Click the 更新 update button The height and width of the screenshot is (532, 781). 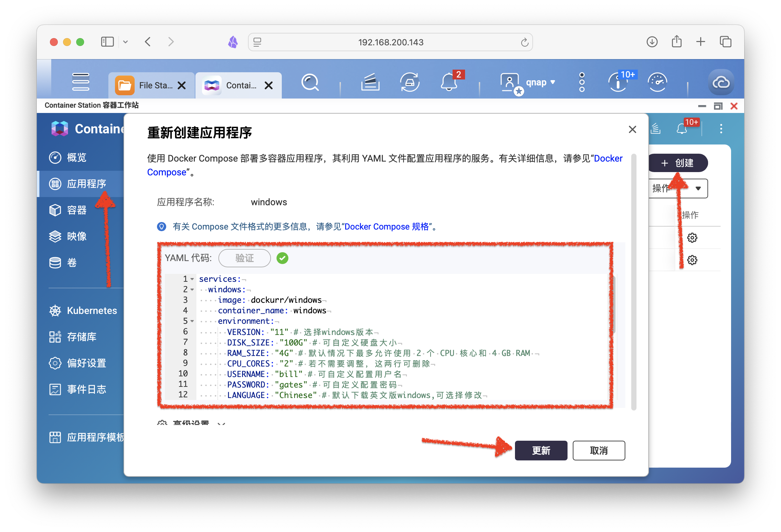coord(541,450)
